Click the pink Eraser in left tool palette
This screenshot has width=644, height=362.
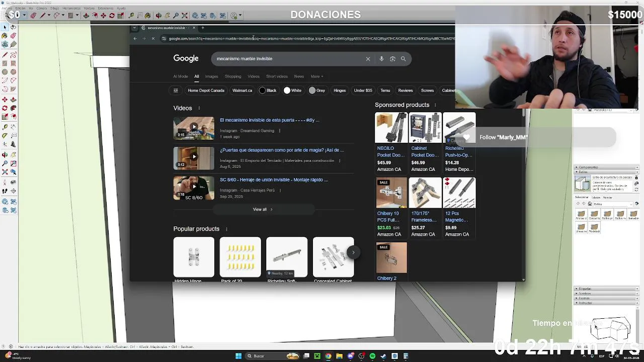point(13,36)
